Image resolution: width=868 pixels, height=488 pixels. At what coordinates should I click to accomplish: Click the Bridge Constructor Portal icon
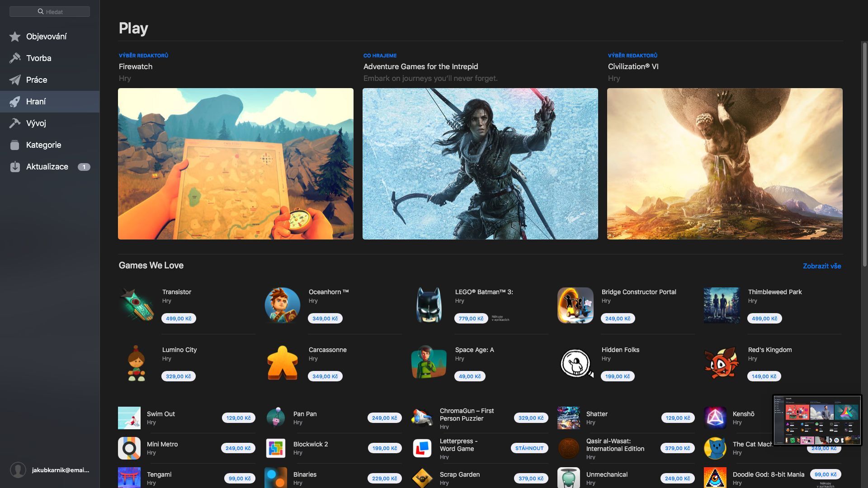point(576,305)
